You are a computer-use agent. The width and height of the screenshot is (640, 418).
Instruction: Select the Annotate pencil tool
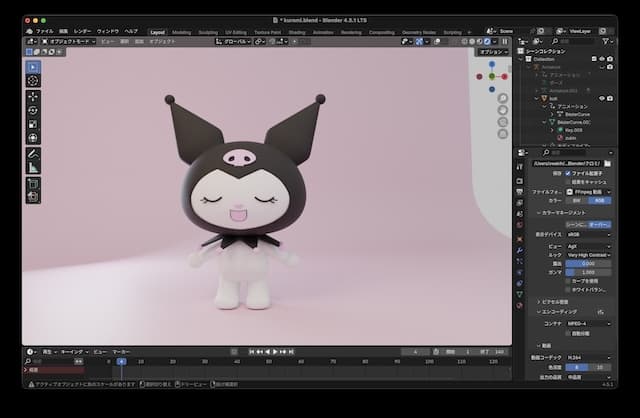33,155
